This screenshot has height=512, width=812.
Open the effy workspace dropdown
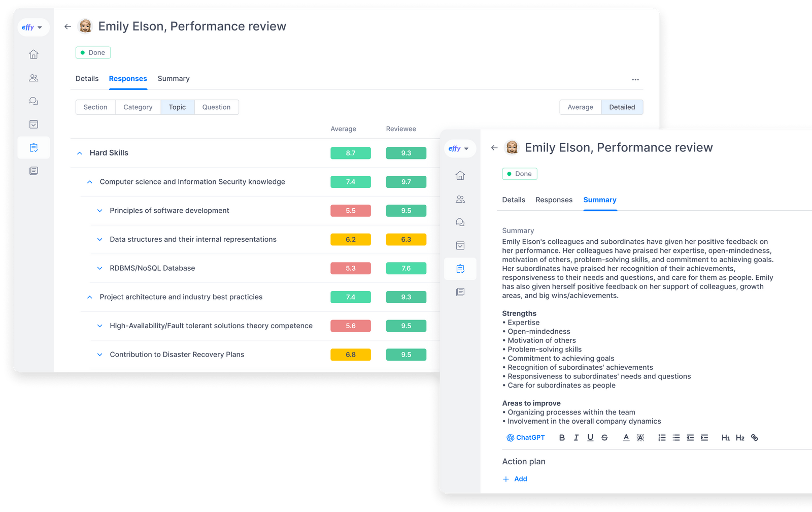33,27
